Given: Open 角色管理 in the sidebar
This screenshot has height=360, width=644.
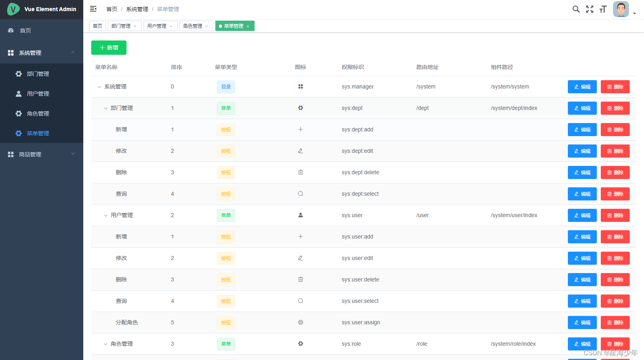Looking at the screenshot, I should (42, 114).
